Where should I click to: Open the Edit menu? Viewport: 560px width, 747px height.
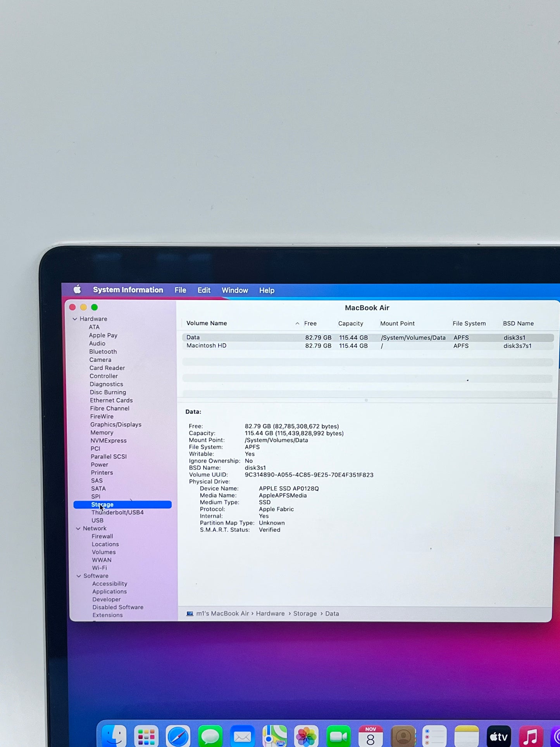[x=204, y=290]
